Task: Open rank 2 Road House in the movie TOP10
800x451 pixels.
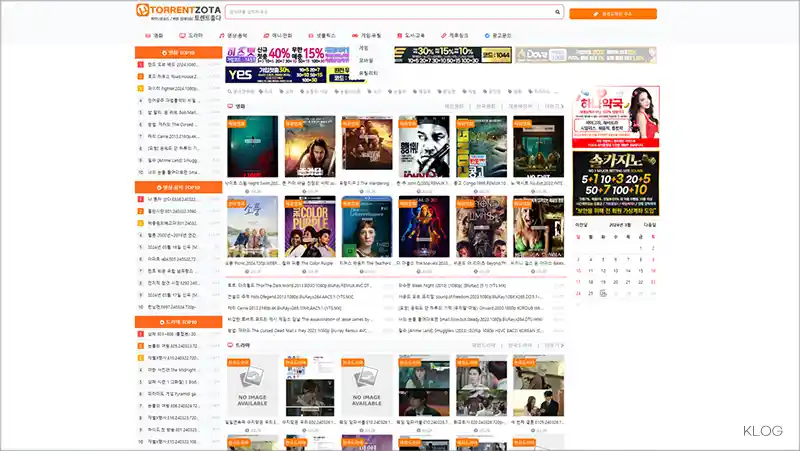Action: tap(173, 77)
